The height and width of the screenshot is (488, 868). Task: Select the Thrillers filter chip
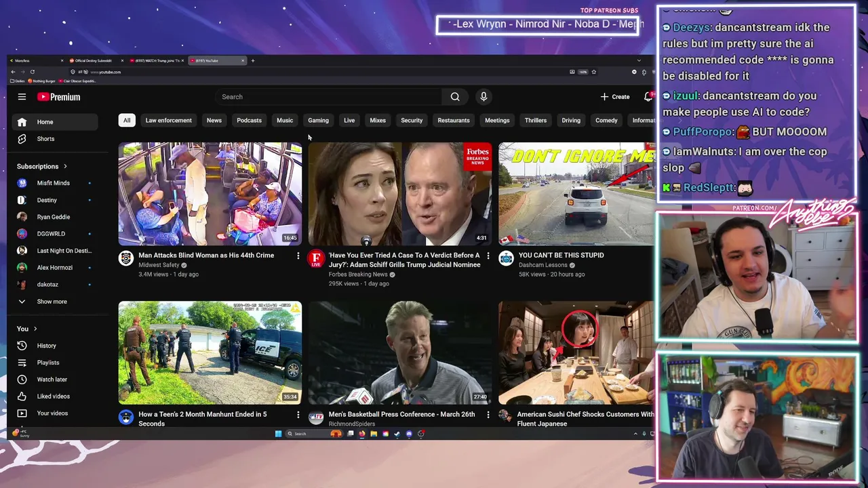(536, 121)
